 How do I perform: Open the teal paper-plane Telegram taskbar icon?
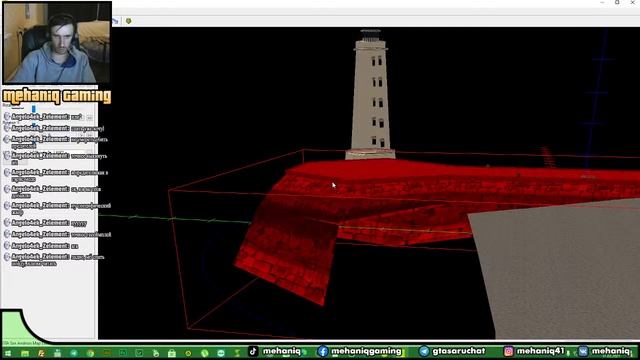[x=74, y=353]
